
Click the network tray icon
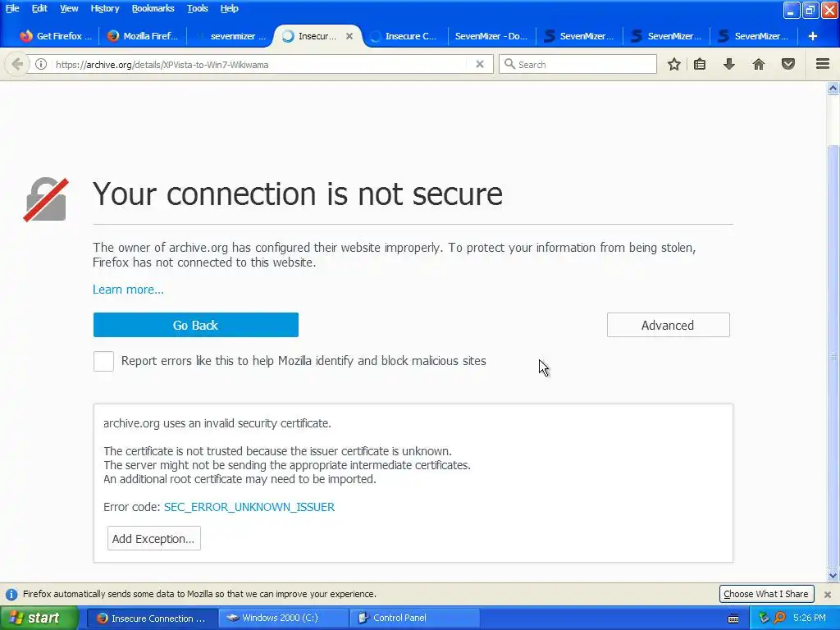click(x=764, y=618)
